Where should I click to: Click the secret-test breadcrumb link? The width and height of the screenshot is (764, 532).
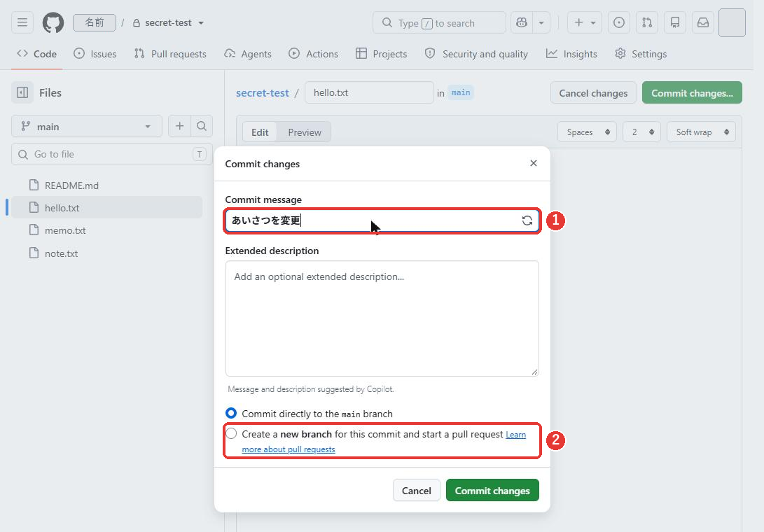click(262, 92)
